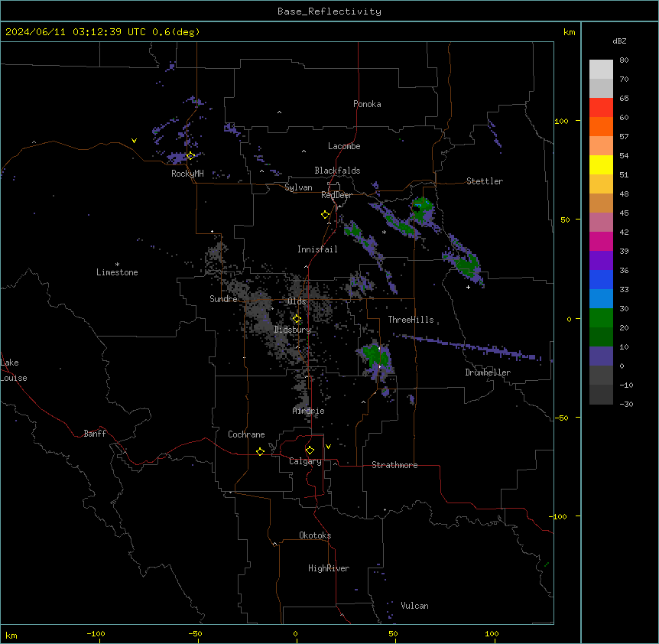This screenshot has width=659, height=644.
Task: Select the yellow diamond marker south of RedDeer
Action: click(326, 214)
